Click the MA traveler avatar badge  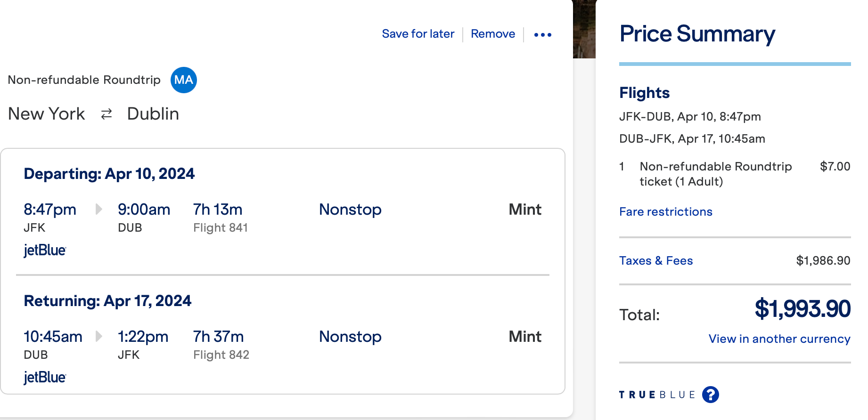tap(183, 80)
